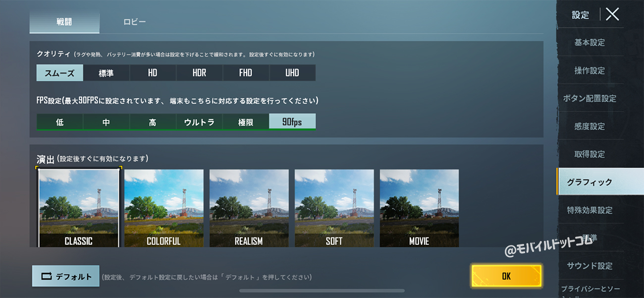The width and height of the screenshot is (644, 298).
Task: Switch to the 戦闘 tab
Action: [x=64, y=22]
